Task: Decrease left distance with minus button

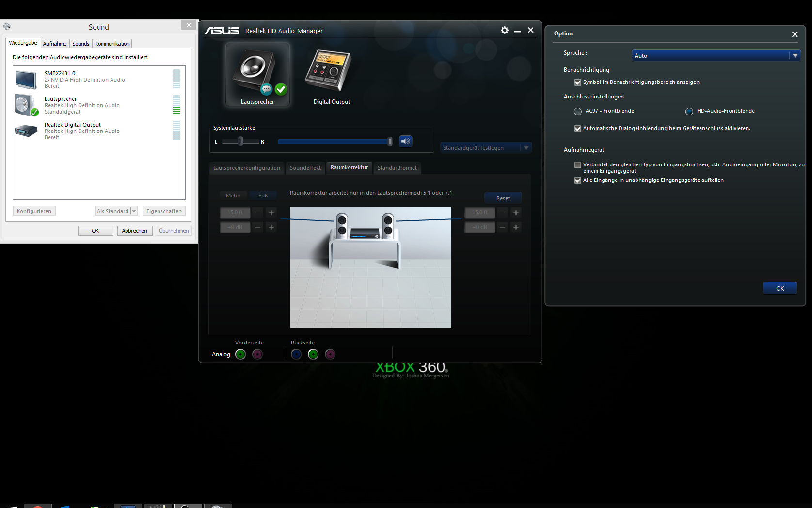Action: [258, 213]
